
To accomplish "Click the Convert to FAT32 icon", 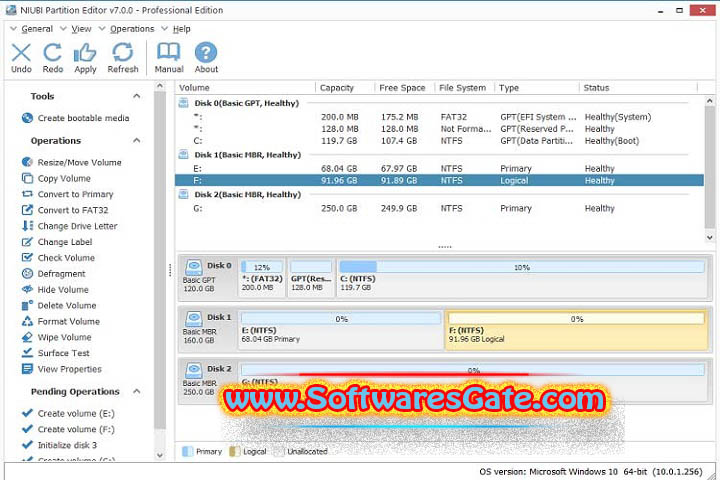I will (27, 210).
